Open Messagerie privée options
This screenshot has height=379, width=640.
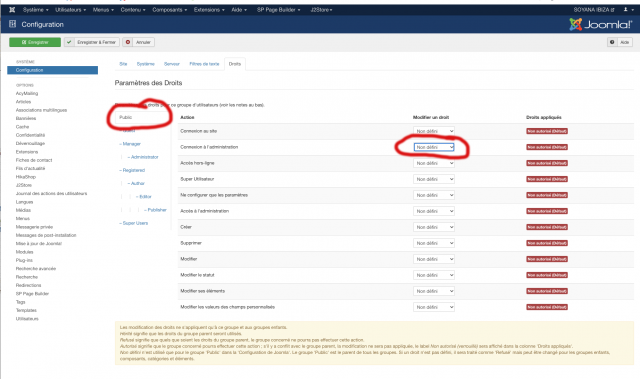(34, 227)
